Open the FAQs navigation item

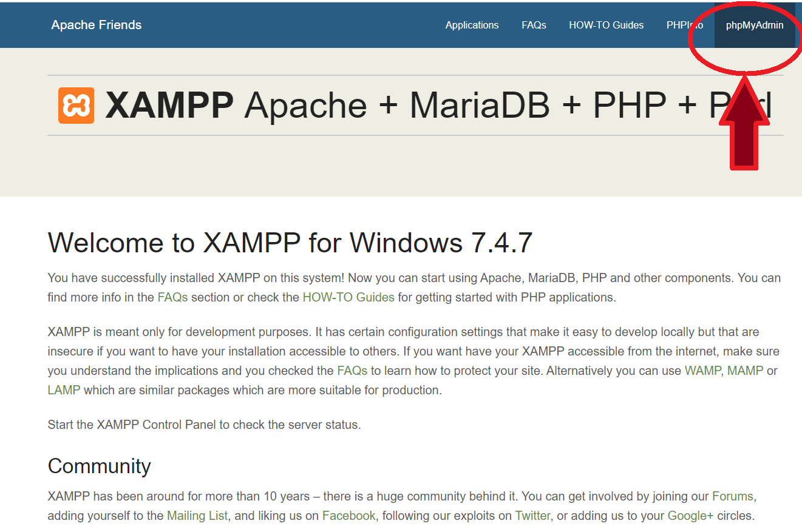click(534, 25)
